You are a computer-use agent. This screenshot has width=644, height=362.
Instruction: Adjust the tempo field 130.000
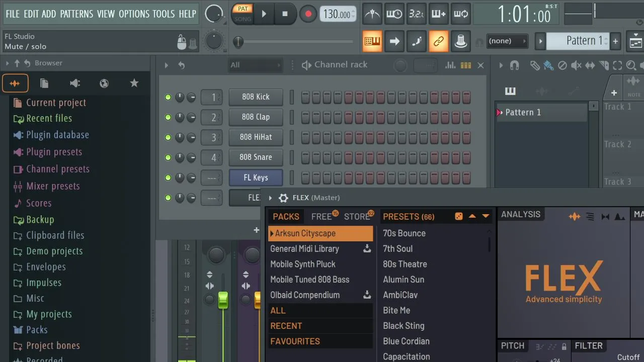tap(338, 14)
